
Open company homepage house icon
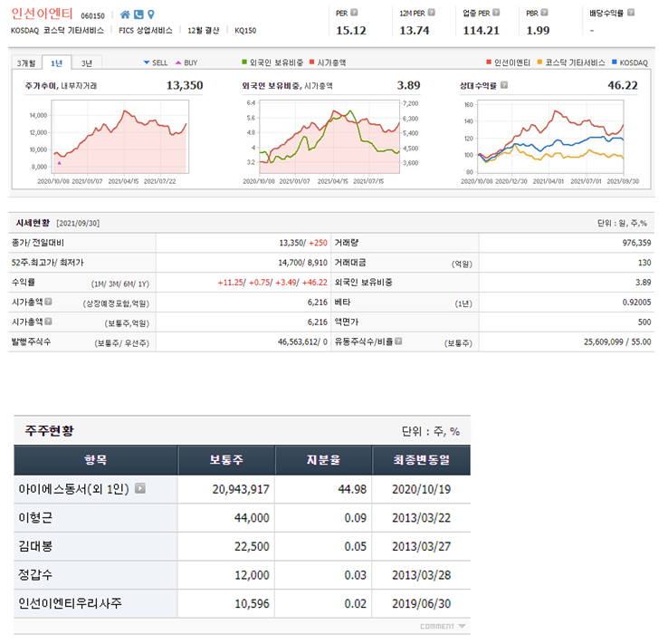click(125, 14)
